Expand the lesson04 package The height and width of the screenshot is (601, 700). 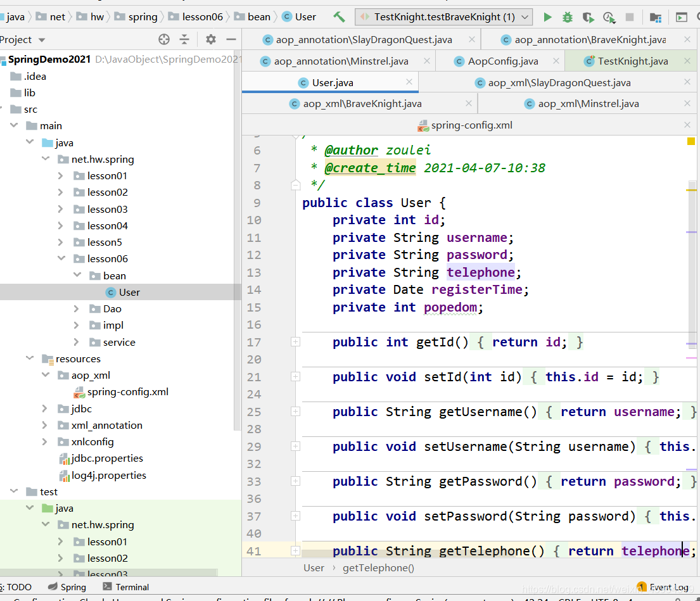point(60,225)
